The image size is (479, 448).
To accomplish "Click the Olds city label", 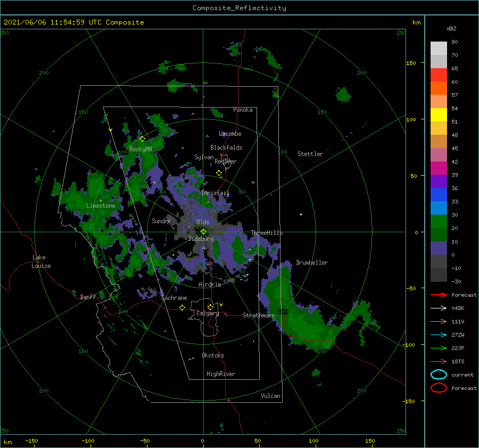I will click(203, 222).
